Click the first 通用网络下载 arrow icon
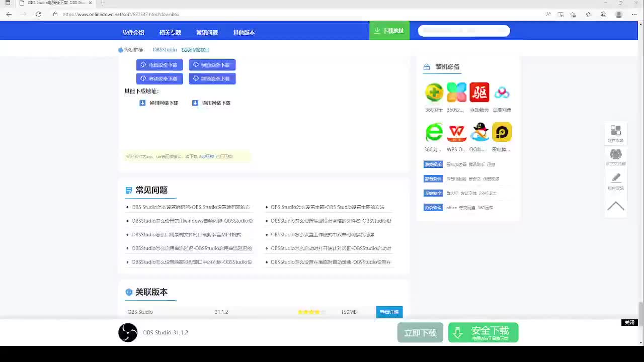The width and height of the screenshot is (644, 362). coord(142,103)
